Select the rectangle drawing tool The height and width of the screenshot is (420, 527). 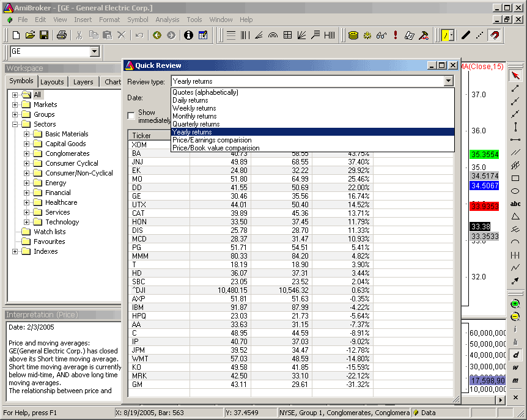[515, 178]
